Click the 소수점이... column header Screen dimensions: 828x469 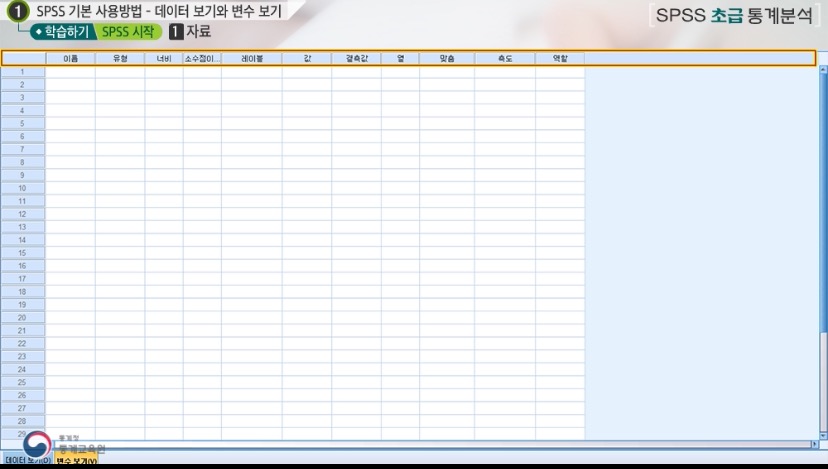tap(202, 58)
